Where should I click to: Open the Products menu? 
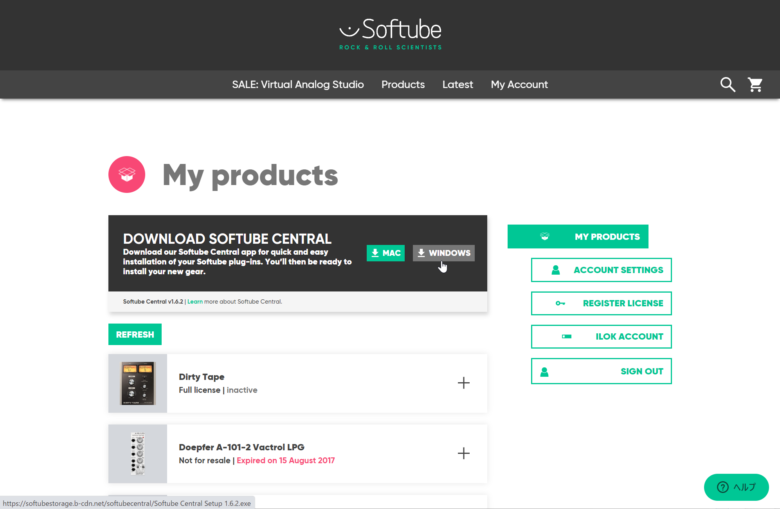pyautogui.click(x=403, y=85)
